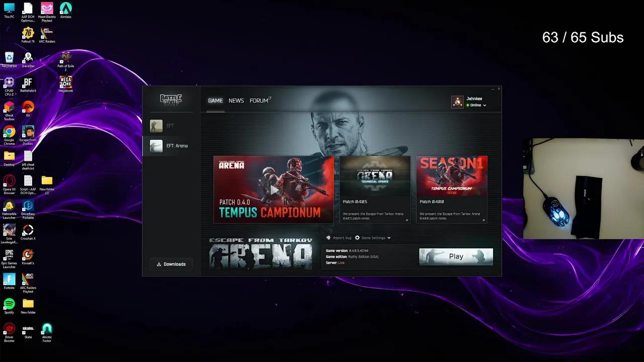Expand the Online status dropdown
Viewport: 644px width, 362px height.
[x=476, y=105]
